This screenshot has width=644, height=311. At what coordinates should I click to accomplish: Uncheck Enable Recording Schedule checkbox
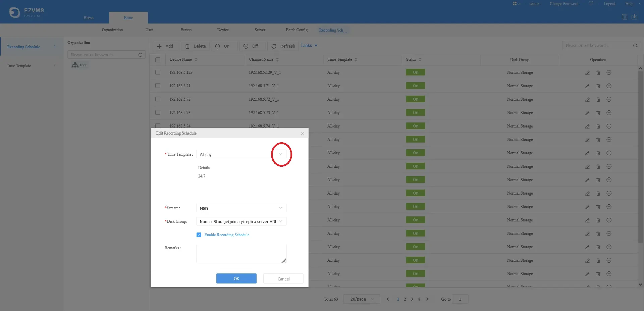pyautogui.click(x=199, y=235)
